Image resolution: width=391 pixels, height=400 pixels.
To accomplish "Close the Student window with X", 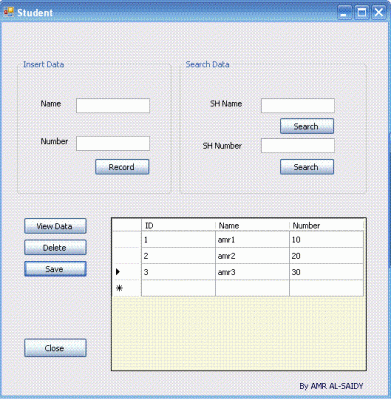I will point(379,13).
